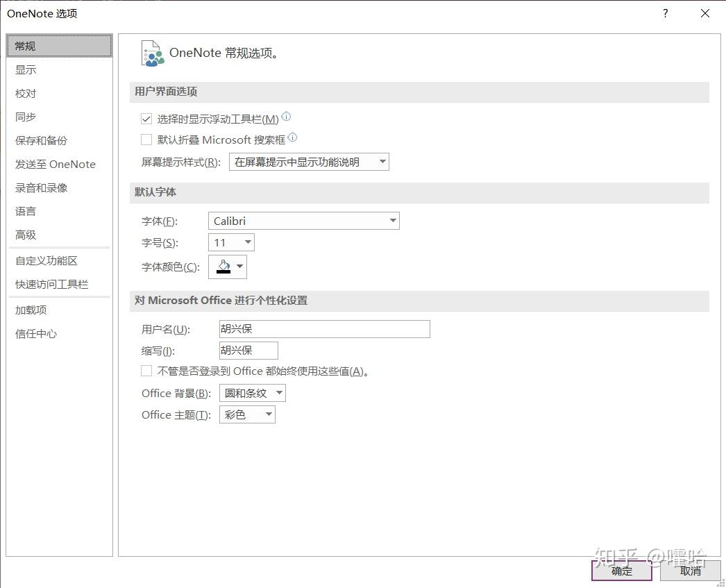Open the Office 背景 圆和条纹 dropdown
Screen dimensions: 726x588
(253, 393)
